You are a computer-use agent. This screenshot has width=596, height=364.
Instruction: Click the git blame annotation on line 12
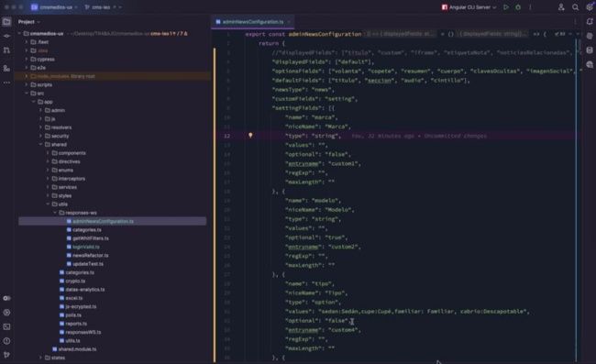coord(419,136)
